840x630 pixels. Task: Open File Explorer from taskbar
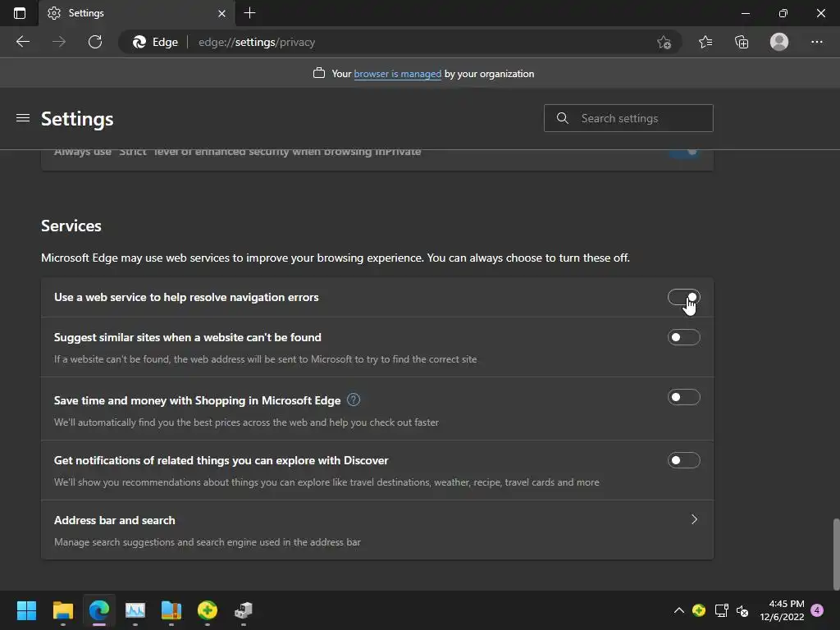tap(62, 610)
